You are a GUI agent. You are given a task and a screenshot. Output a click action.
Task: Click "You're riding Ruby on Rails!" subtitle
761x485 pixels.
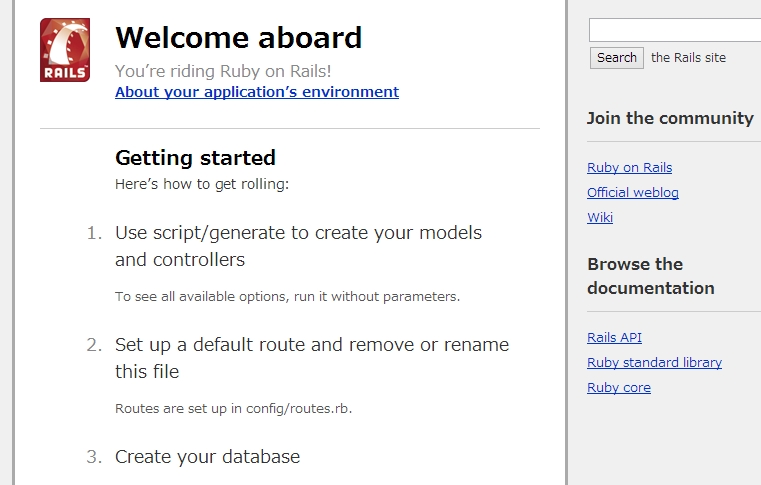click(x=223, y=71)
